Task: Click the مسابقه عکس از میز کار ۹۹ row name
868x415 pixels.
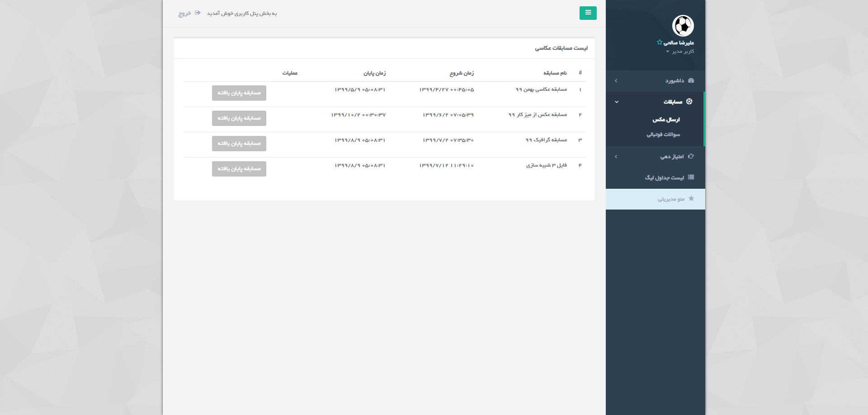Action: coord(538,115)
